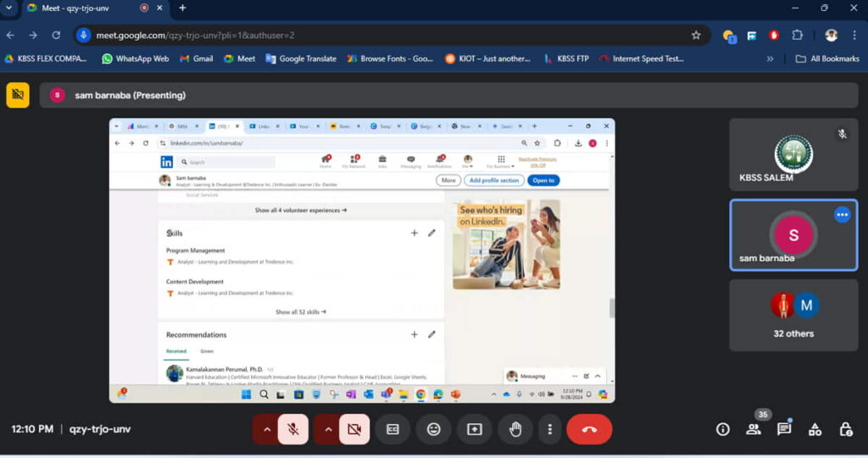Click the microphone permission icon in address bar

84,35
